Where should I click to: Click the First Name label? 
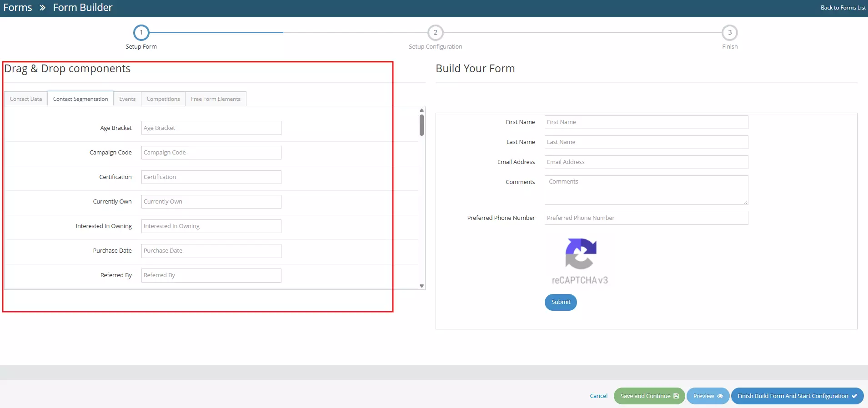coord(520,122)
